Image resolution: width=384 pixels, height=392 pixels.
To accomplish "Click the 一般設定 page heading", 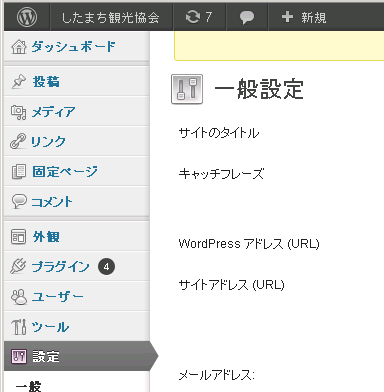I will [x=259, y=89].
